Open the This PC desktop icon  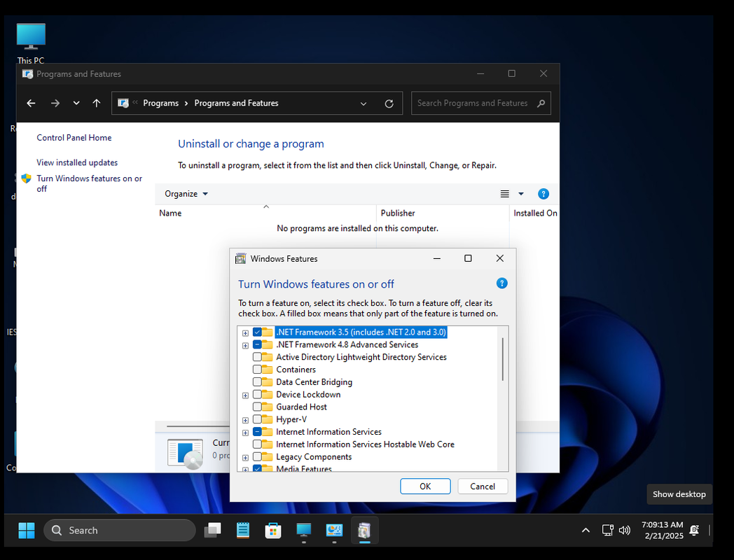click(31, 40)
